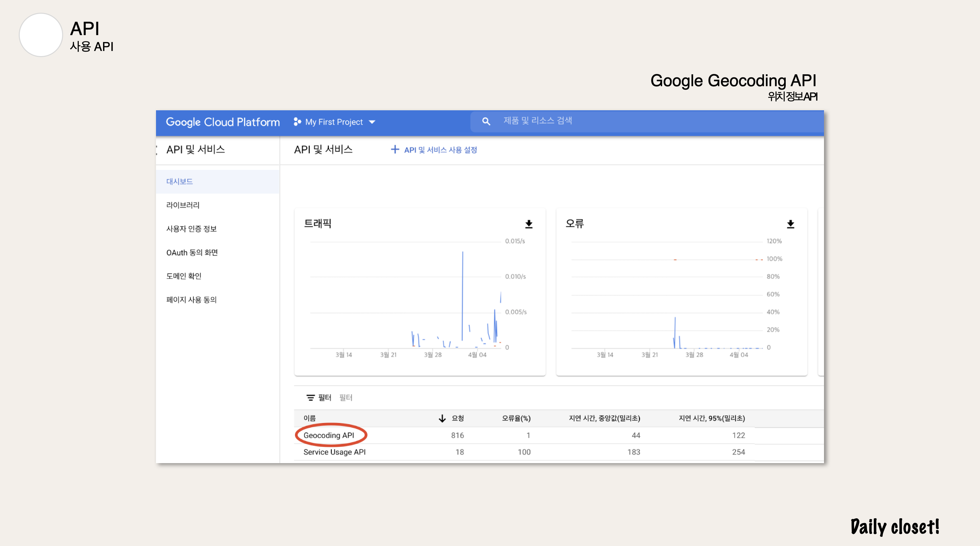Click the project hexagon icon
This screenshot has width=980, height=546.
pos(297,122)
